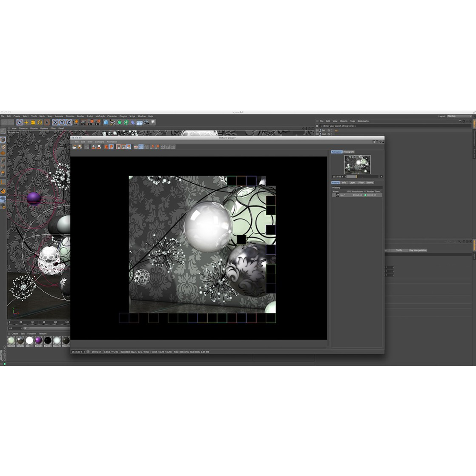Open Picture Viewer Compare menu
The image size is (476, 476).
pyautogui.click(x=99, y=141)
